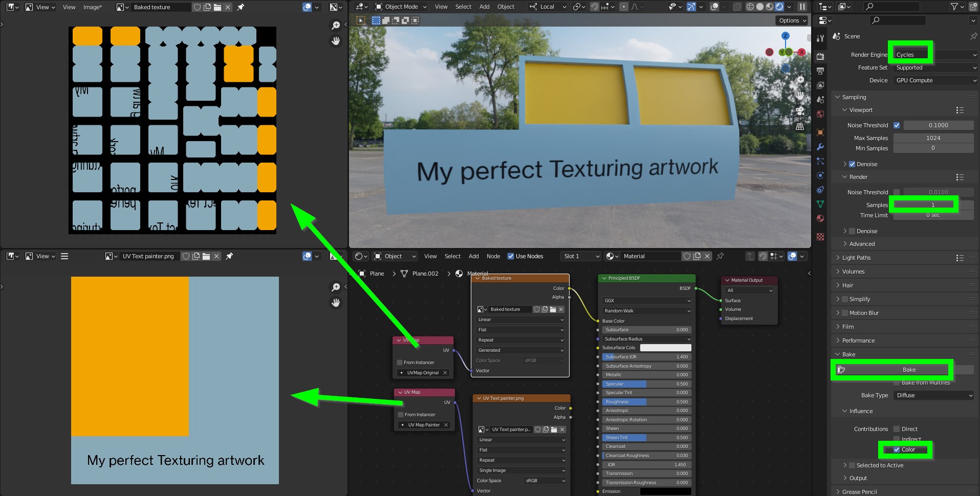Viewport: 980px width, 496px height.
Task: Expand the Light Paths panel
Action: pos(856,258)
